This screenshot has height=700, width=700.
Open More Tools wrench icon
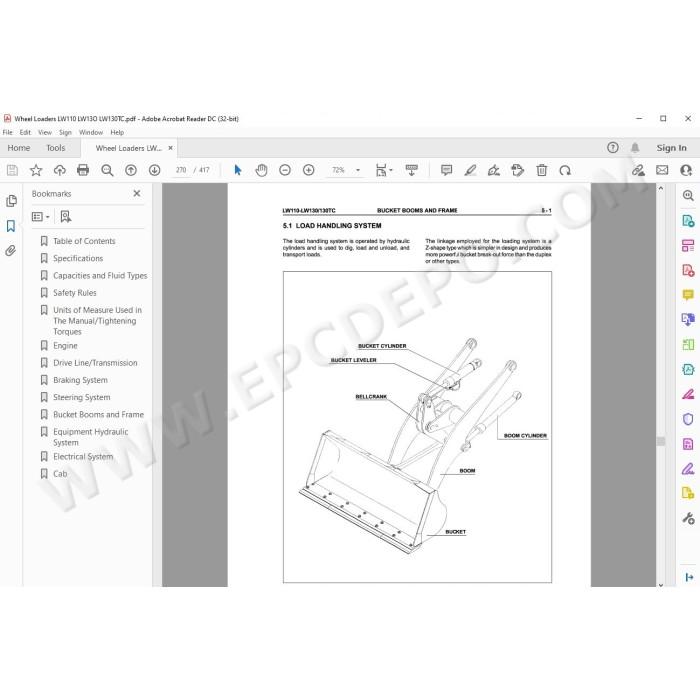coord(688,518)
